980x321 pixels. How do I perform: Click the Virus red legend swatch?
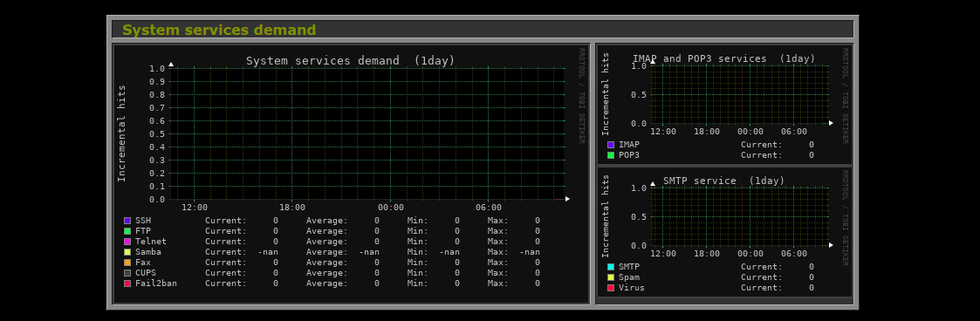point(611,288)
